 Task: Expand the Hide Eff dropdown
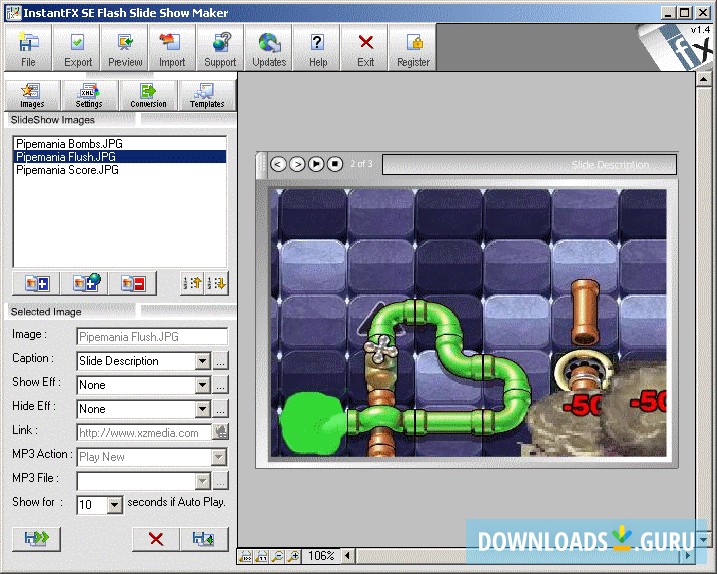tap(203, 409)
